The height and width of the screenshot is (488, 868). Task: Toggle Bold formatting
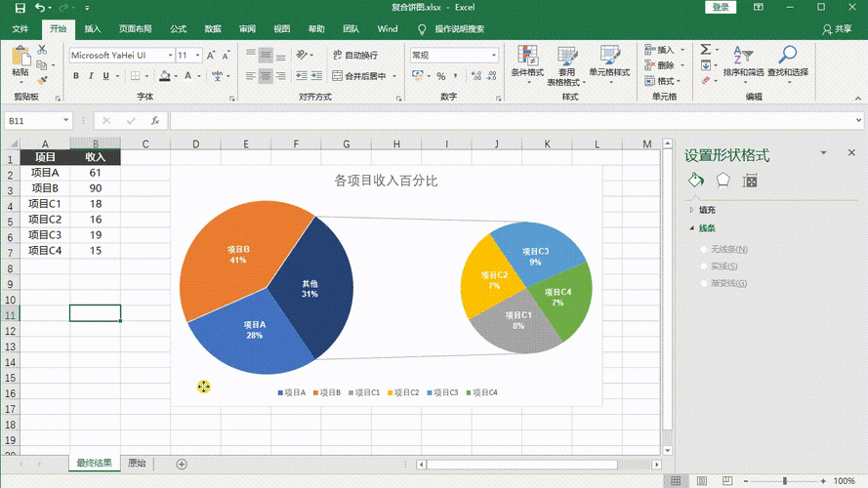[76, 76]
